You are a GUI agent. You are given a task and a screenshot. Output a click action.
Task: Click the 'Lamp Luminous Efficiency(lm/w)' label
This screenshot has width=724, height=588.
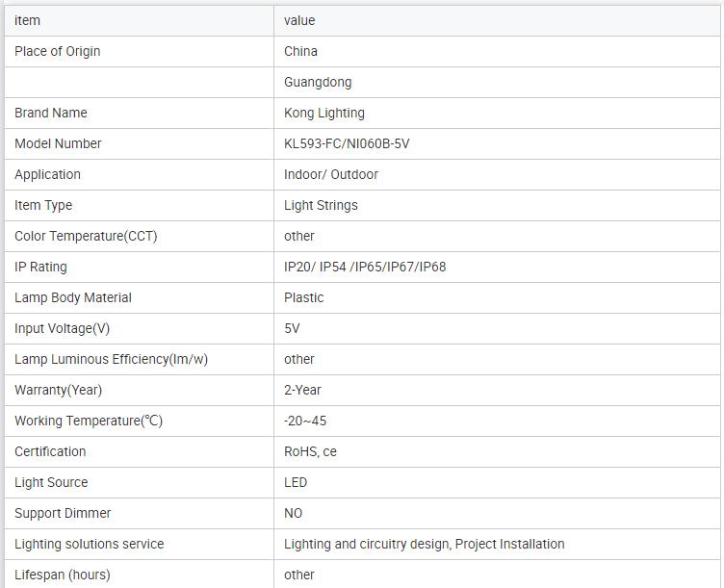coord(111,359)
